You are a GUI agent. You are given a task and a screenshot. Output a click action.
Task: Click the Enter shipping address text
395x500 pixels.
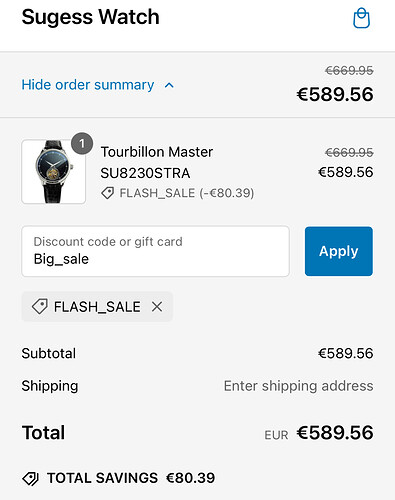(298, 386)
